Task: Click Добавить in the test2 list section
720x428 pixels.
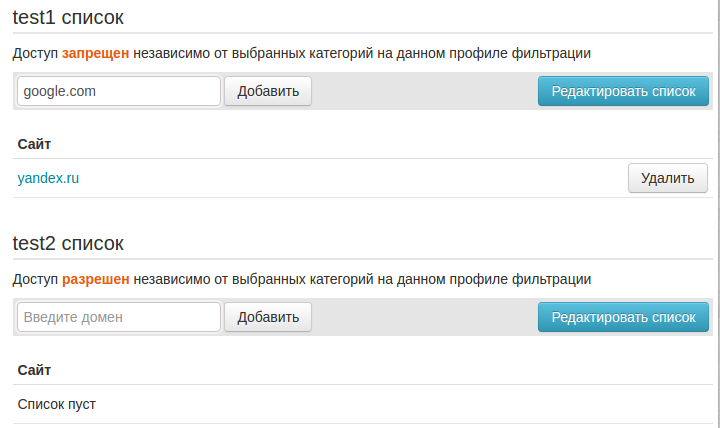Action: point(268,317)
